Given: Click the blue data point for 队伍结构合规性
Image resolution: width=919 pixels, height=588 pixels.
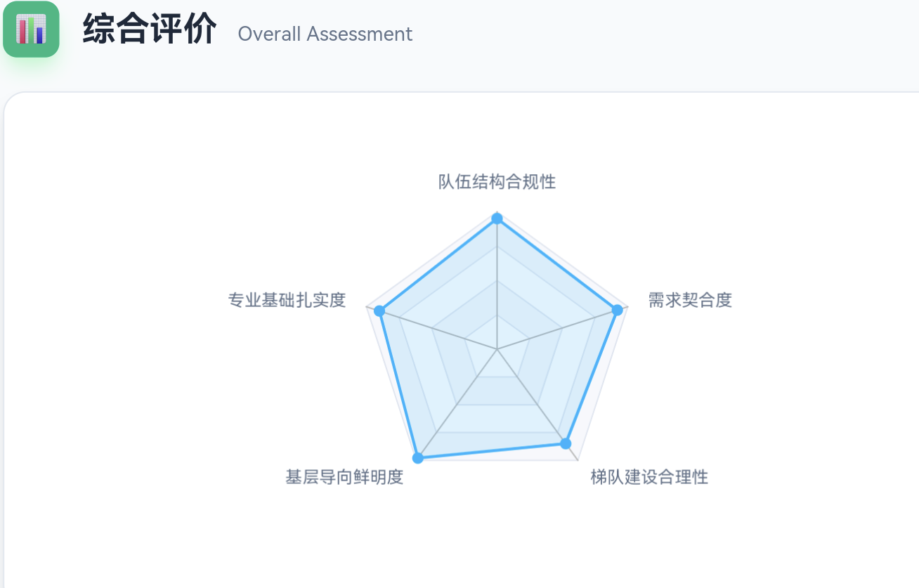Looking at the screenshot, I should click(497, 219).
